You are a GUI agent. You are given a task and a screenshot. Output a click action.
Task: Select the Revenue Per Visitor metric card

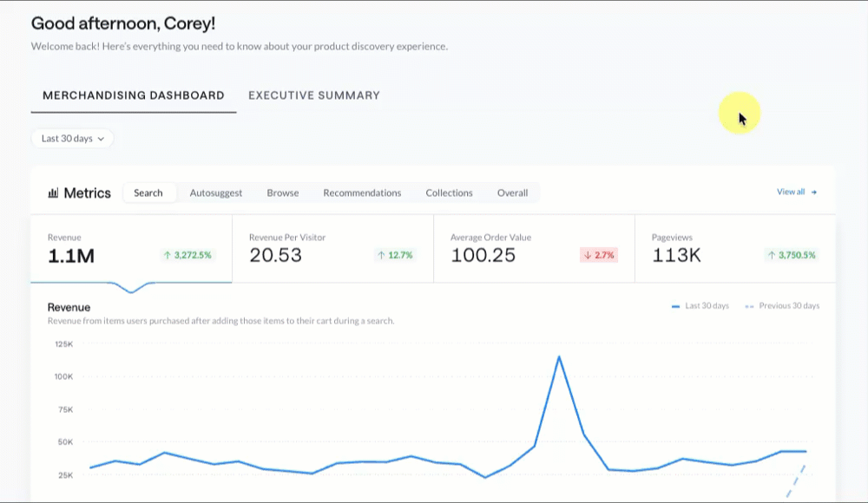point(332,248)
